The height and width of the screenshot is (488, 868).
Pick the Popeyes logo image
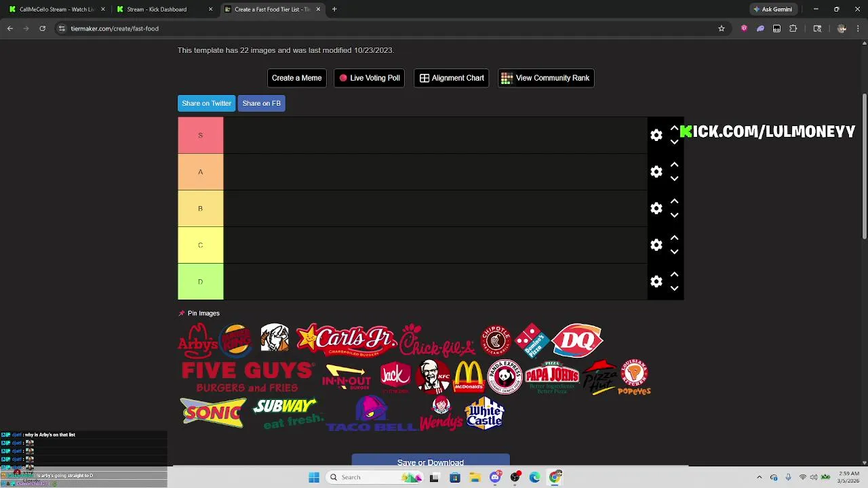click(635, 377)
